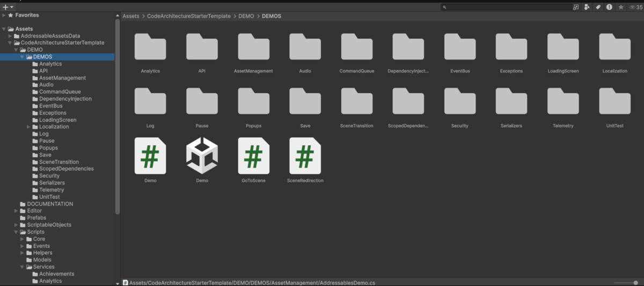Toggle hidden packages visibility eye counter
The height and width of the screenshot is (286, 644).
(x=635, y=7)
